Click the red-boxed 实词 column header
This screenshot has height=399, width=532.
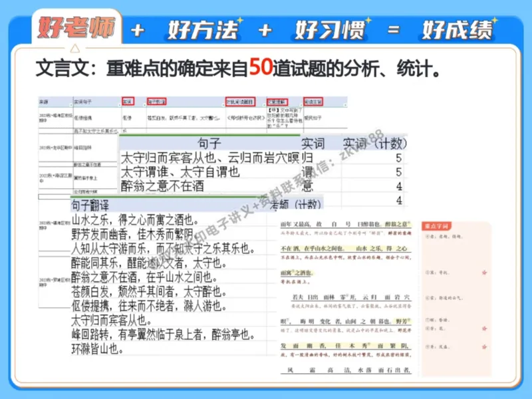coord(128,102)
